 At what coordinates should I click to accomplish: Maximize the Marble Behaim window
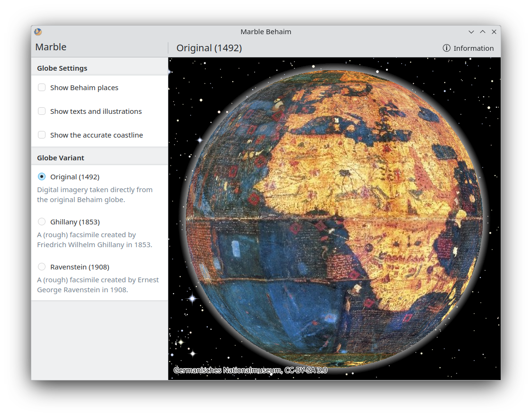[483, 32]
